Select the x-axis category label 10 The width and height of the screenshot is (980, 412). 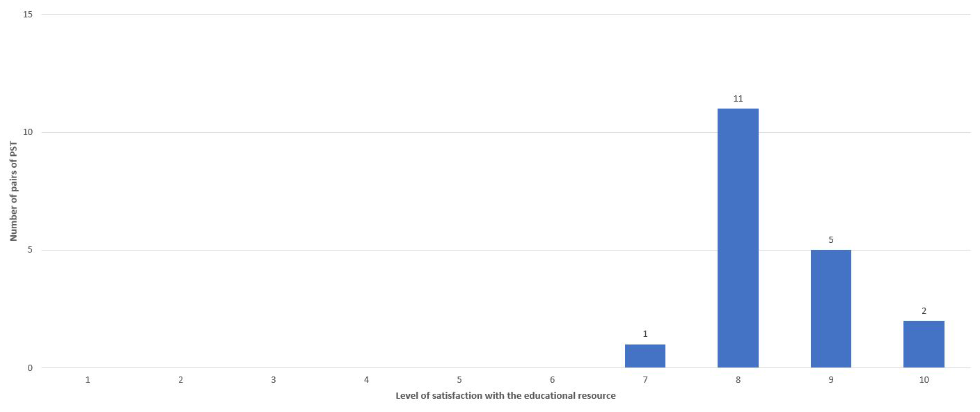[924, 380]
